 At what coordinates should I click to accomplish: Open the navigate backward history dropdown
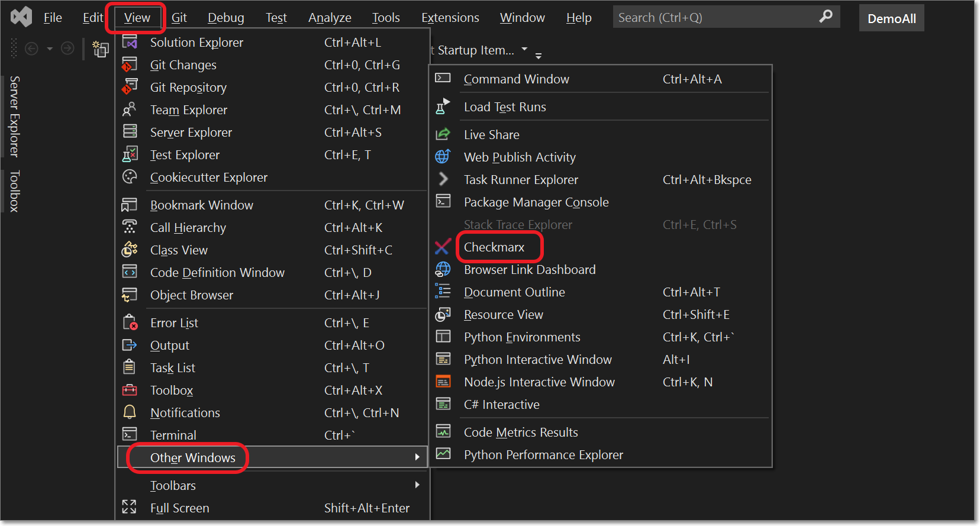50,49
